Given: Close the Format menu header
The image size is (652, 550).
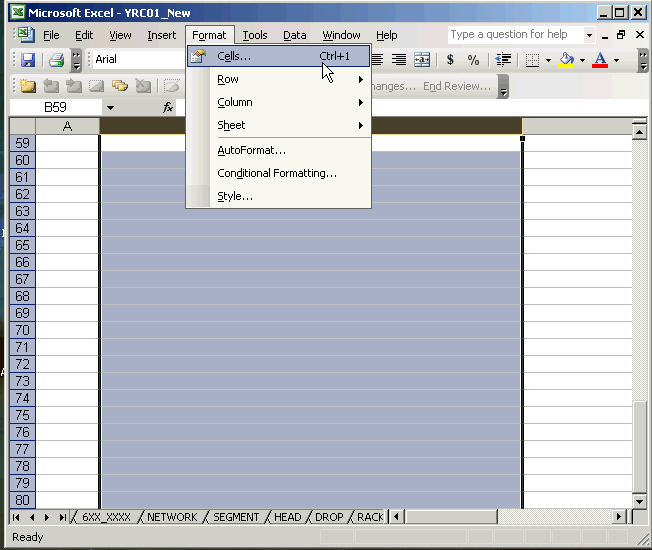Looking at the screenshot, I should coord(209,35).
